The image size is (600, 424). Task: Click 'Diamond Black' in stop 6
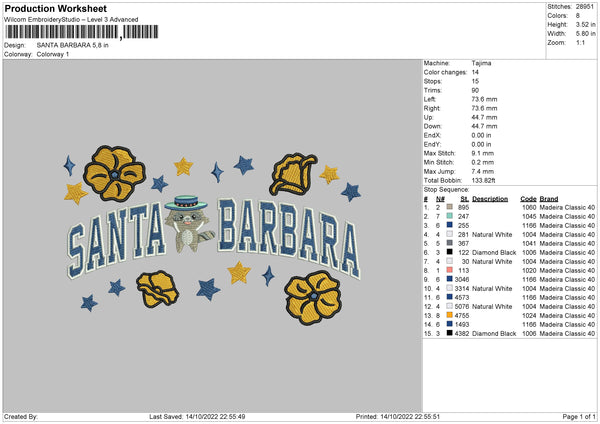(x=494, y=253)
